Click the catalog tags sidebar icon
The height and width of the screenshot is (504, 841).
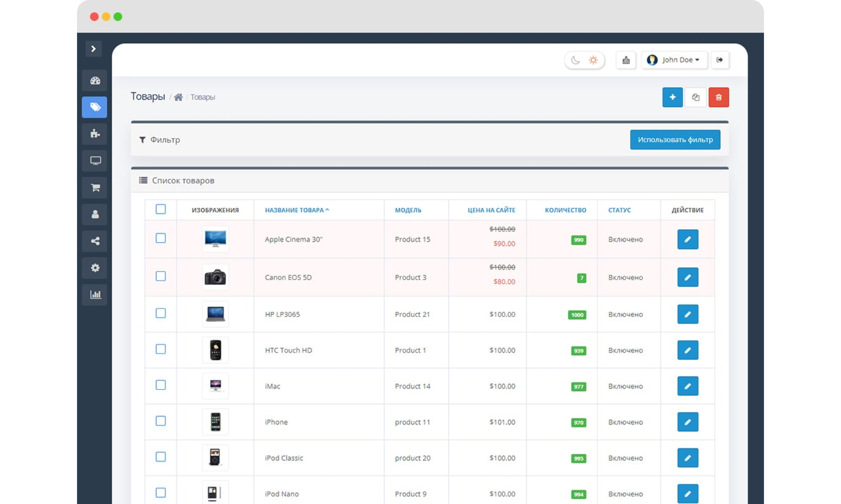tap(95, 107)
